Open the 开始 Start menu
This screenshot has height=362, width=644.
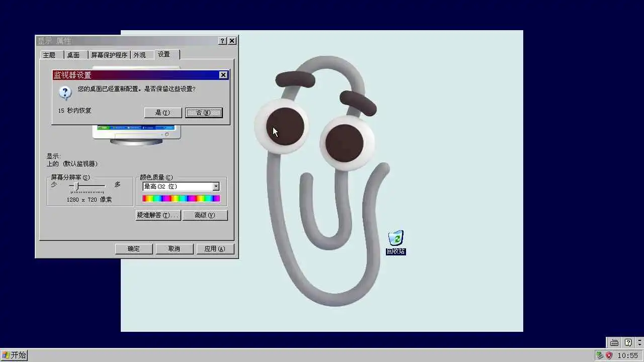point(14,355)
